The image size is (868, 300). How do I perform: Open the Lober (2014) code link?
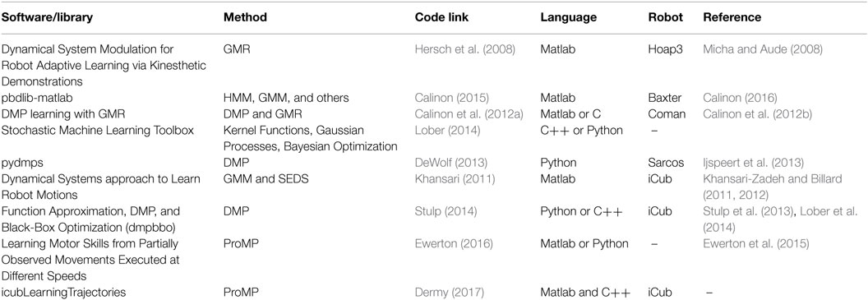tap(444, 131)
